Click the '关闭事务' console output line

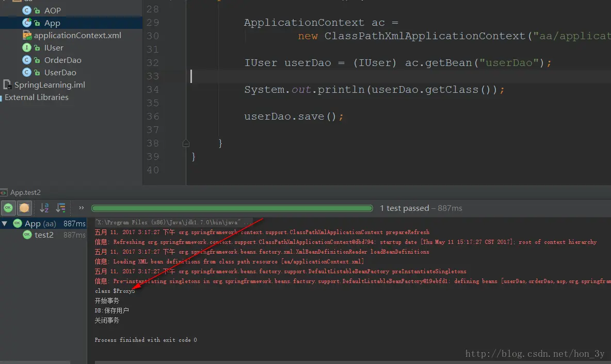107,320
